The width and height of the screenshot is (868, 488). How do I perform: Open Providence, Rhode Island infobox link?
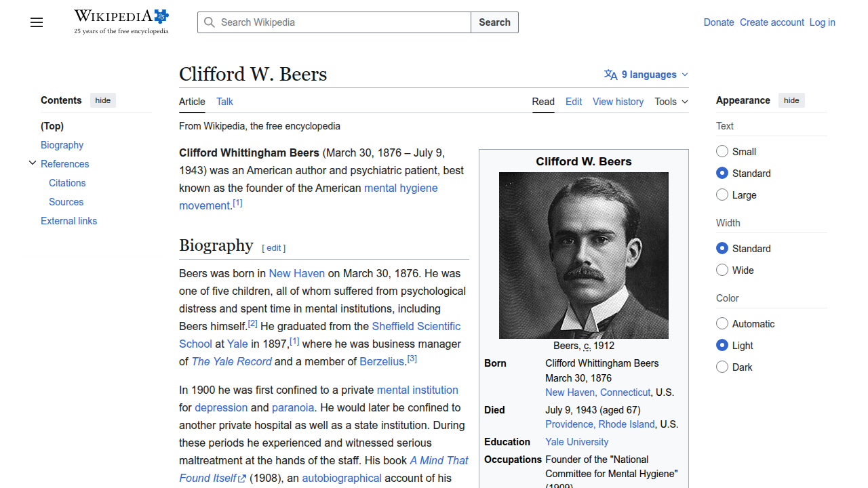(x=600, y=424)
